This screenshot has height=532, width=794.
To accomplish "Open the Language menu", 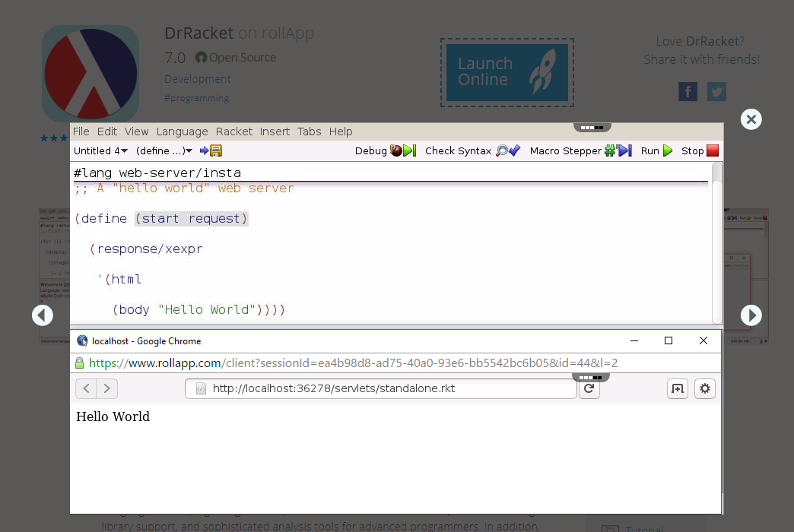I will [x=182, y=131].
